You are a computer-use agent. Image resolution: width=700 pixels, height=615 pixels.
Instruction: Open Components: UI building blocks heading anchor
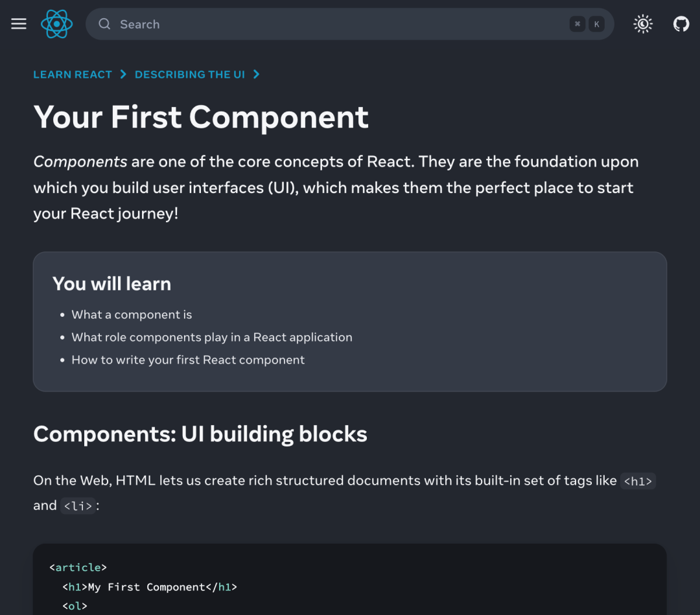200,434
